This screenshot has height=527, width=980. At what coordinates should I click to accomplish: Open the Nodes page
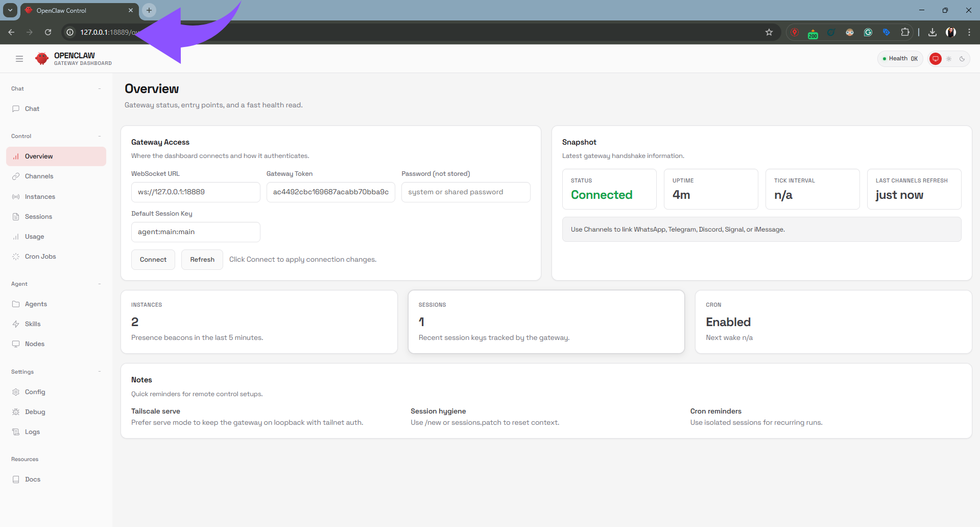34,343
